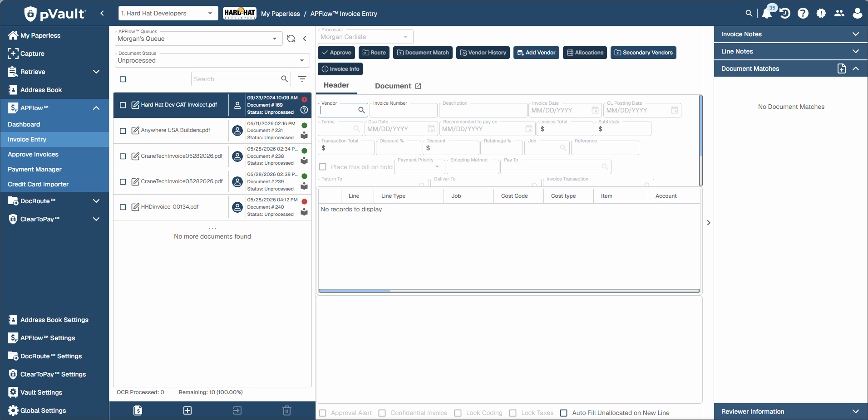Collapse the right side panel arrow
The image size is (868, 420).
pyautogui.click(x=708, y=223)
